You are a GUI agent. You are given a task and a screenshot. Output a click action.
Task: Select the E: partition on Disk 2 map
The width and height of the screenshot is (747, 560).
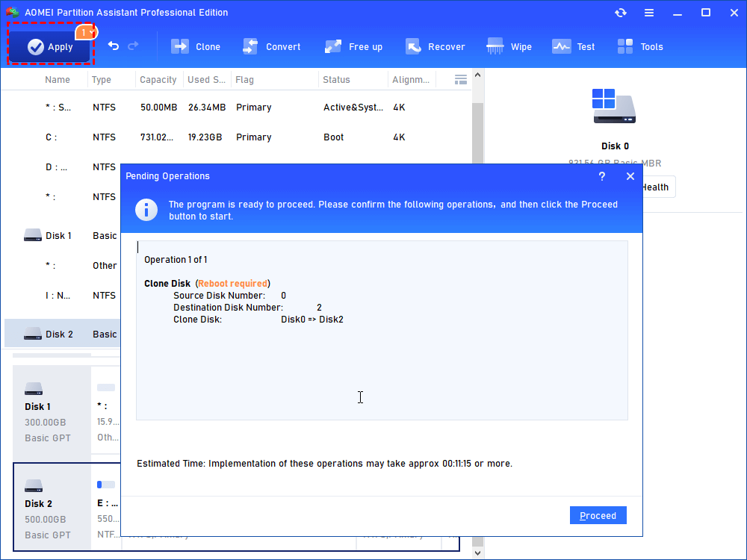point(107,508)
